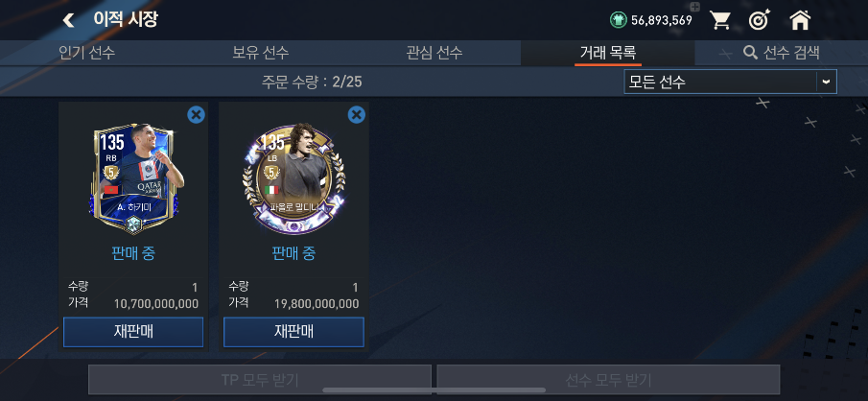
Task: Switch to the 보유 선수 tab
Action: point(260,53)
